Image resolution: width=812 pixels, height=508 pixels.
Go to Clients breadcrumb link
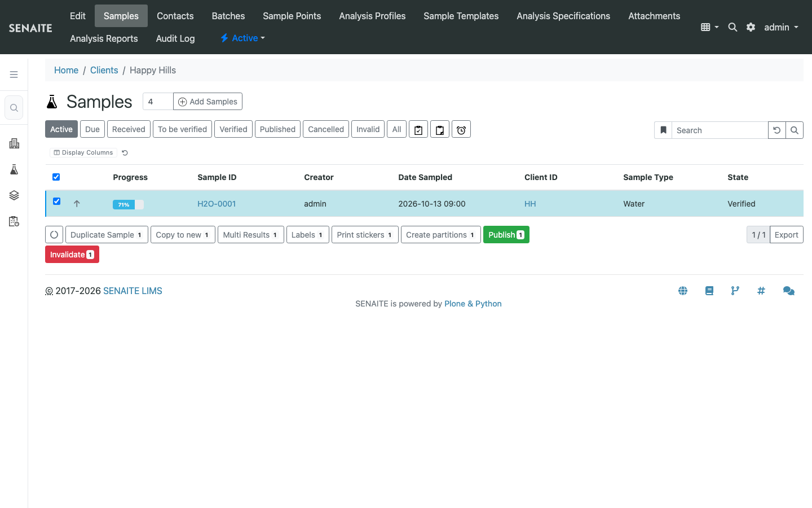[104, 70]
